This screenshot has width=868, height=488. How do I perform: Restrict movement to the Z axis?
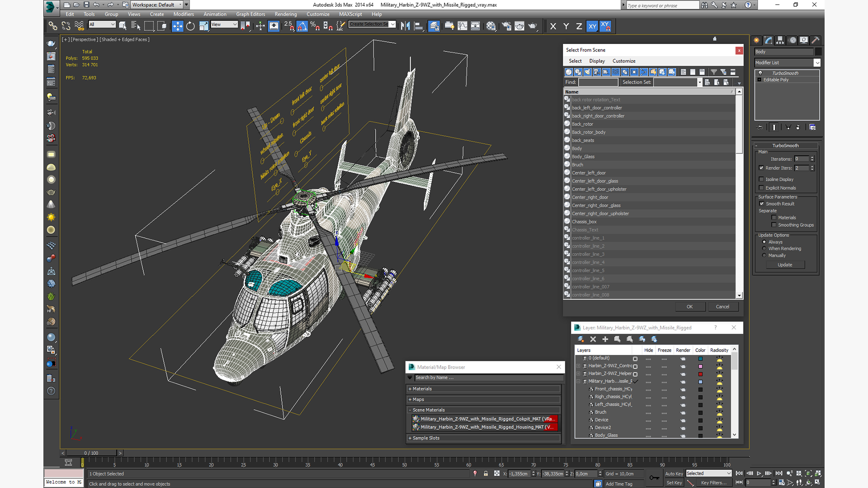(579, 26)
